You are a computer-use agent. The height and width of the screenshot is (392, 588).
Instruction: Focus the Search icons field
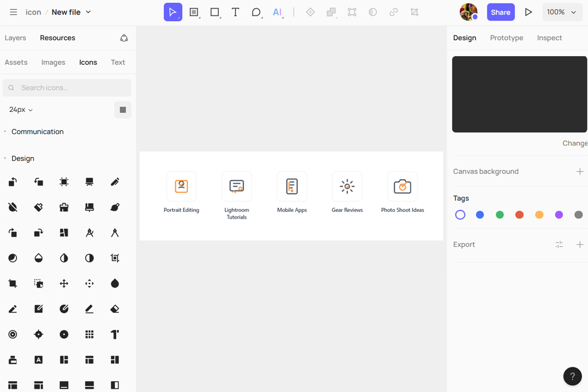pyautogui.click(x=67, y=88)
